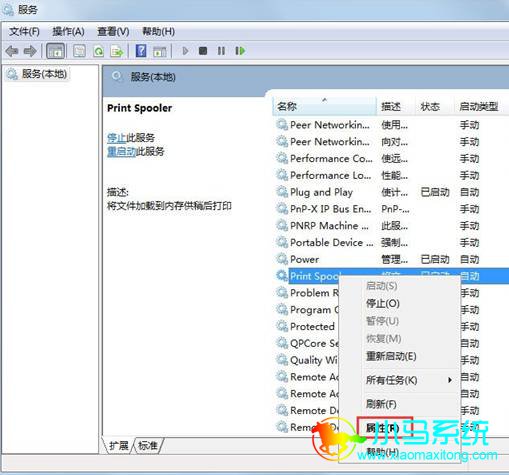Image resolution: width=509 pixels, height=475 pixels.
Task: Select the Power service row
Action: point(391,259)
